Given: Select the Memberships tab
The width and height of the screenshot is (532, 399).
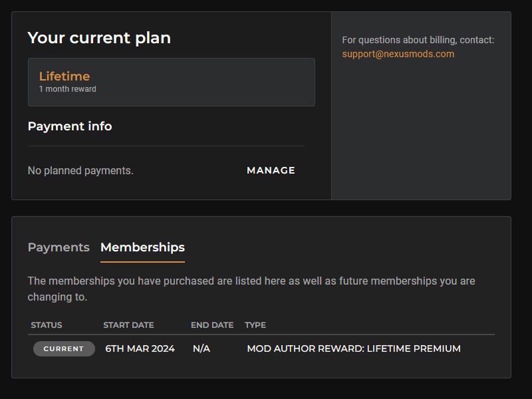Looking at the screenshot, I should [142, 247].
